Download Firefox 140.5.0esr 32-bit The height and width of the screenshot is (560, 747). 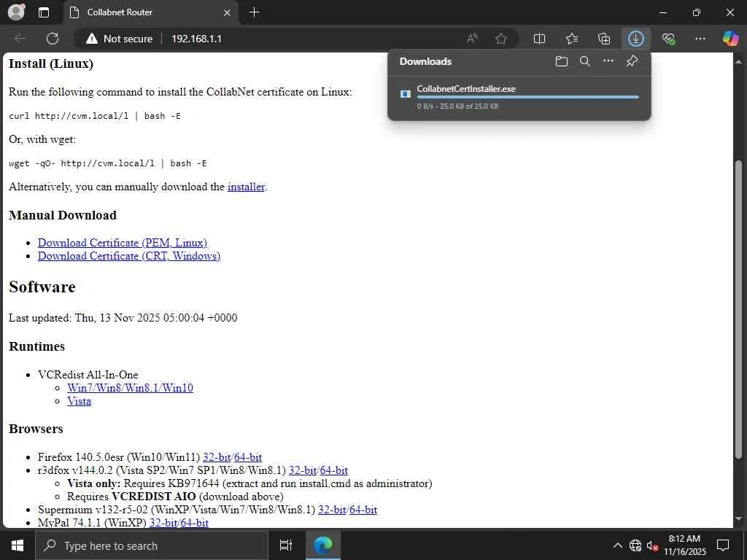click(217, 457)
